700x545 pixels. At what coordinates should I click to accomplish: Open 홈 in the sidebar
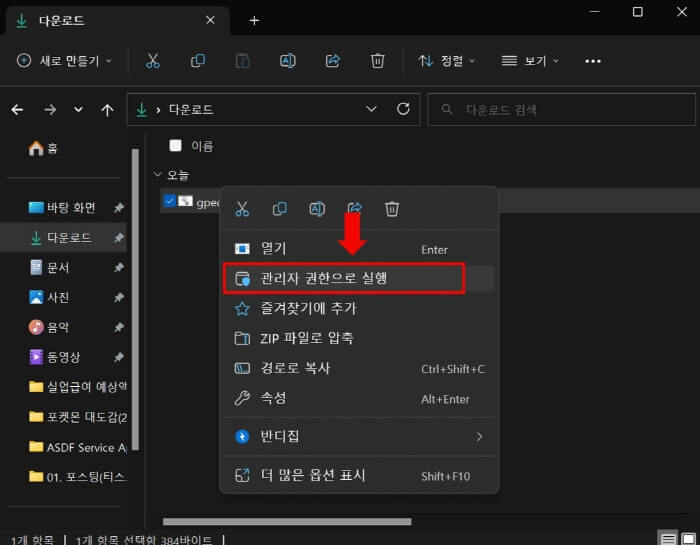43,148
